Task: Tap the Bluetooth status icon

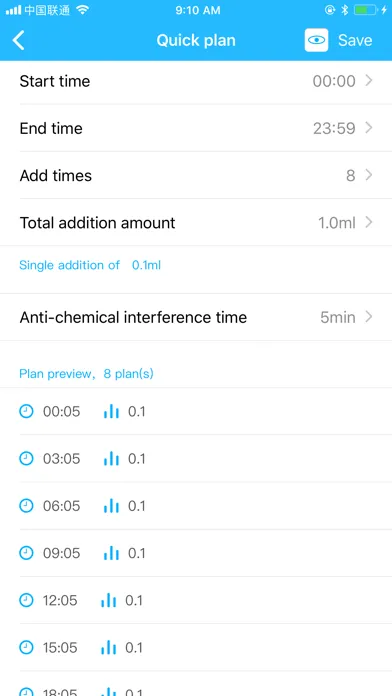Action: pos(344,10)
